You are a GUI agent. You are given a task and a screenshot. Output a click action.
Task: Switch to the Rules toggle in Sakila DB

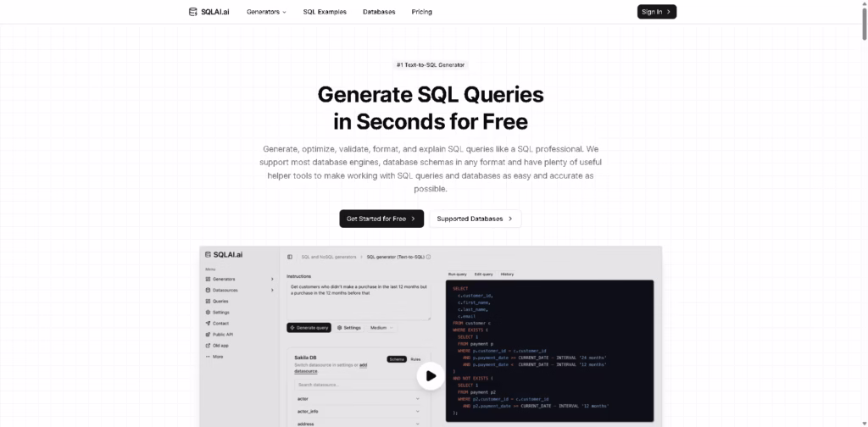click(415, 359)
